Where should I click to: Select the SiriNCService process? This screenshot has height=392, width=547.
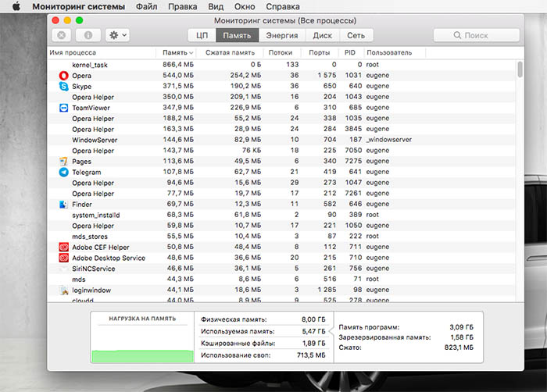pos(281,269)
